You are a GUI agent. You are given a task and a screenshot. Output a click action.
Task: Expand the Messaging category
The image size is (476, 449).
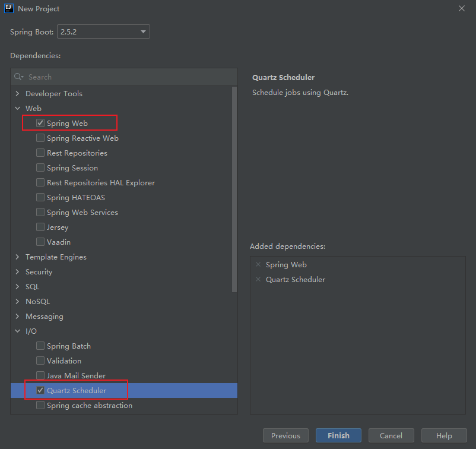17,316
